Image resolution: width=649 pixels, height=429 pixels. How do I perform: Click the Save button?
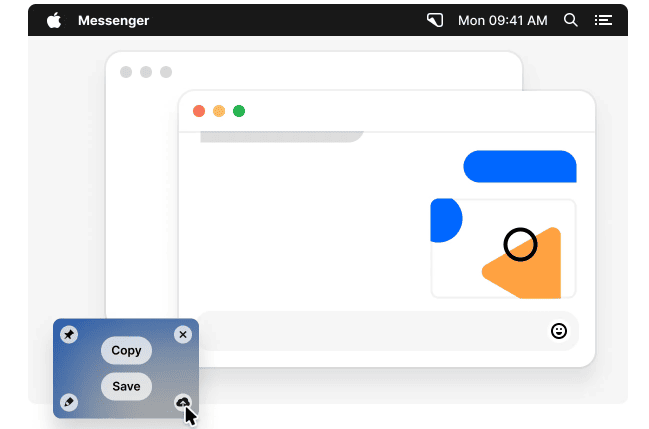click(126, 386)
